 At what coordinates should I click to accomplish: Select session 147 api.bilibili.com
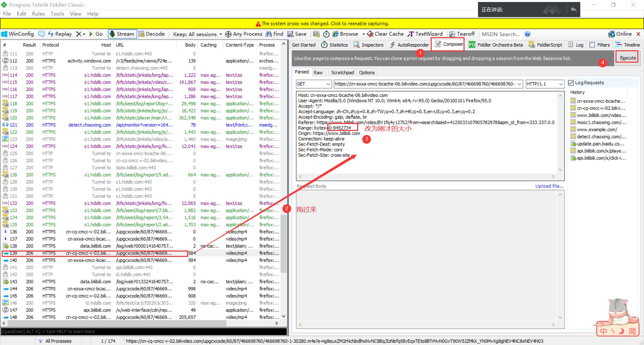(x=140, y=310)
